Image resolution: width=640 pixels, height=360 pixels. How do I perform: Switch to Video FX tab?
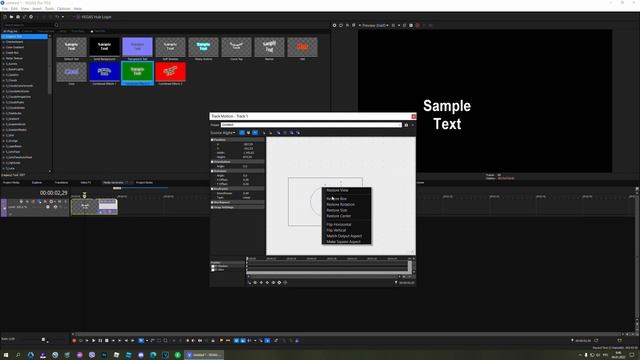pos(86,182)
